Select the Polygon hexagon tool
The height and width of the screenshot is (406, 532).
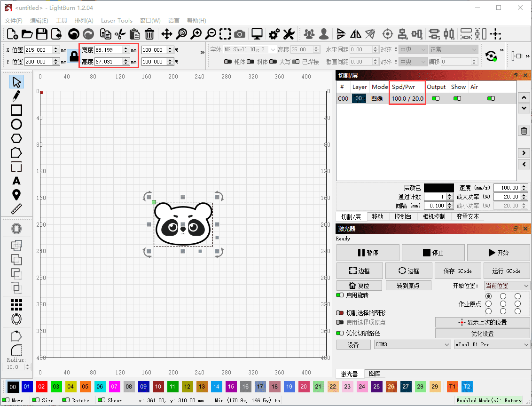pos(16,139)
